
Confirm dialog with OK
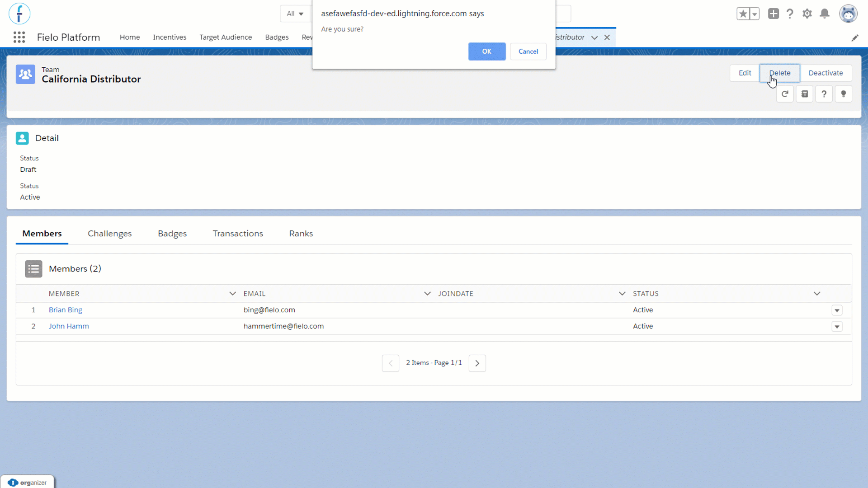click(487, 52)
